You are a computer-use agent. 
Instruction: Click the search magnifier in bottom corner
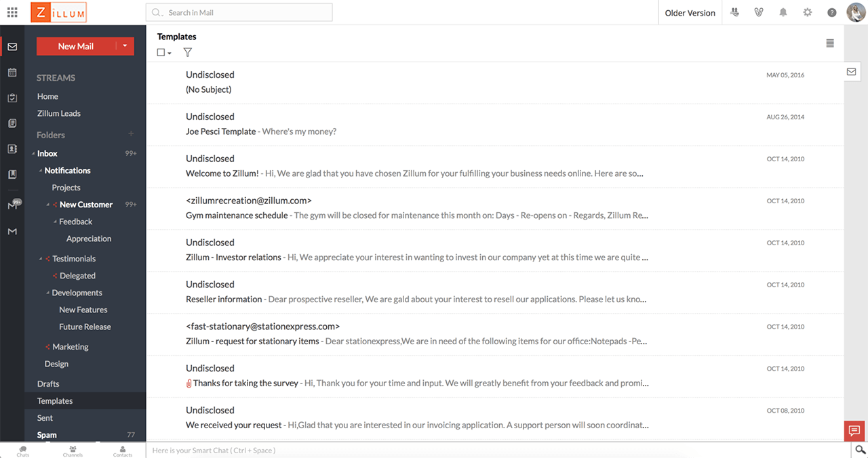860,450
